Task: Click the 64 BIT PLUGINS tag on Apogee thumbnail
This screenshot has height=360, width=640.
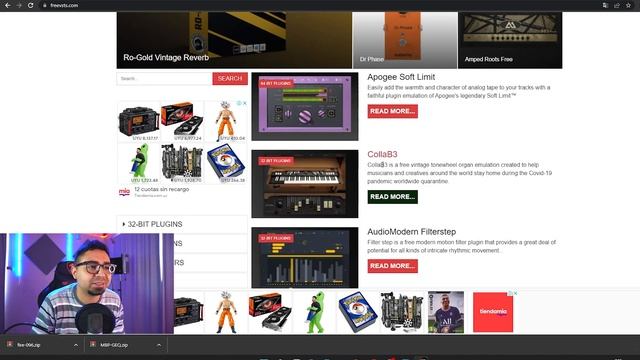Action: 276,83
